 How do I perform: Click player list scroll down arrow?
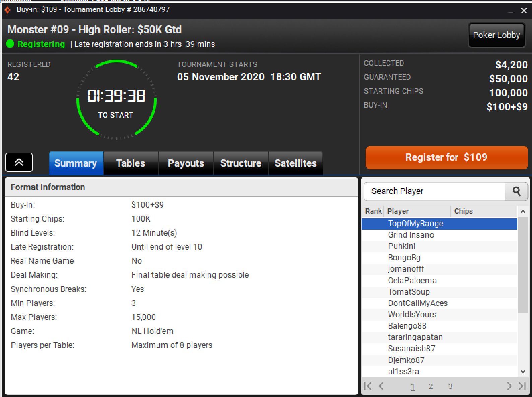(x=523, y=371)
